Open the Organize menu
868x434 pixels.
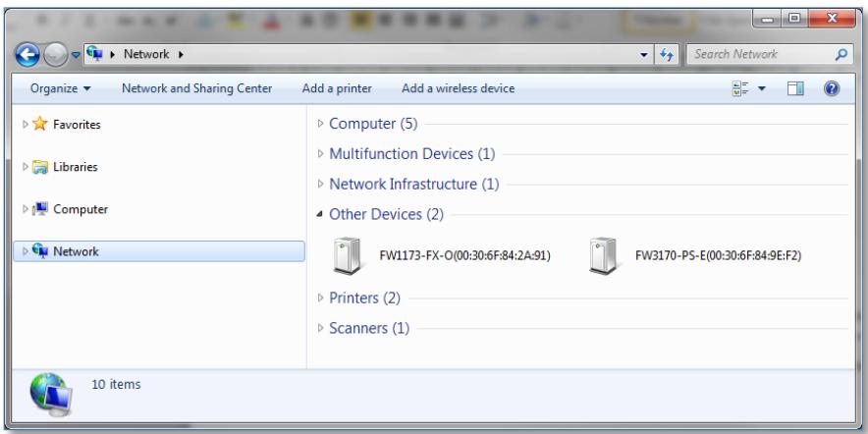click(60, 88)
